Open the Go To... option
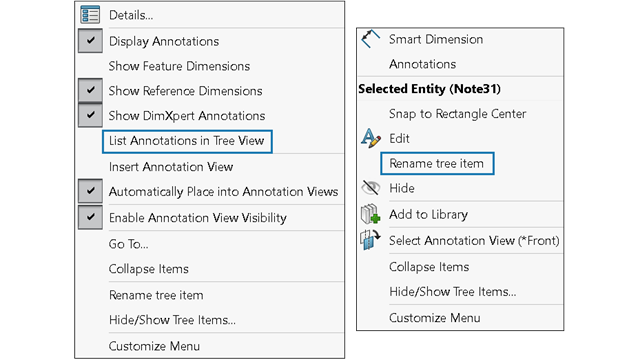Image resolution: width=640 pixels, height=360 pixels. 129,244
